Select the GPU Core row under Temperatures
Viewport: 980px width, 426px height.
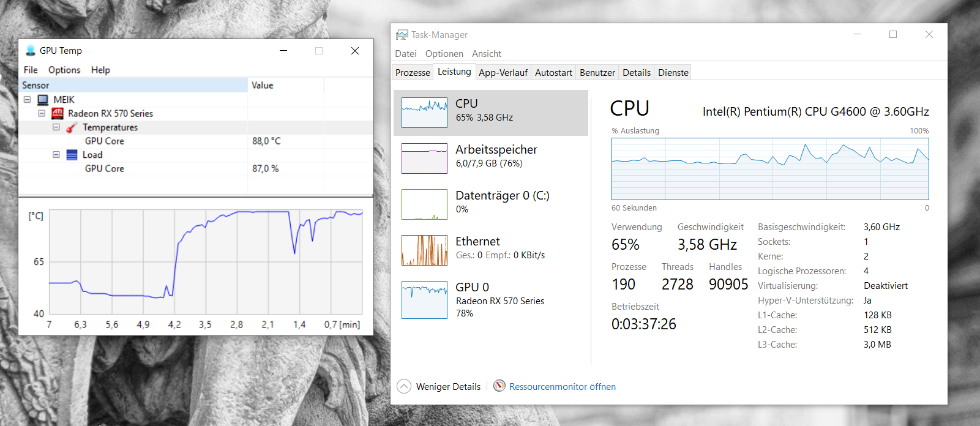point(195,141)
